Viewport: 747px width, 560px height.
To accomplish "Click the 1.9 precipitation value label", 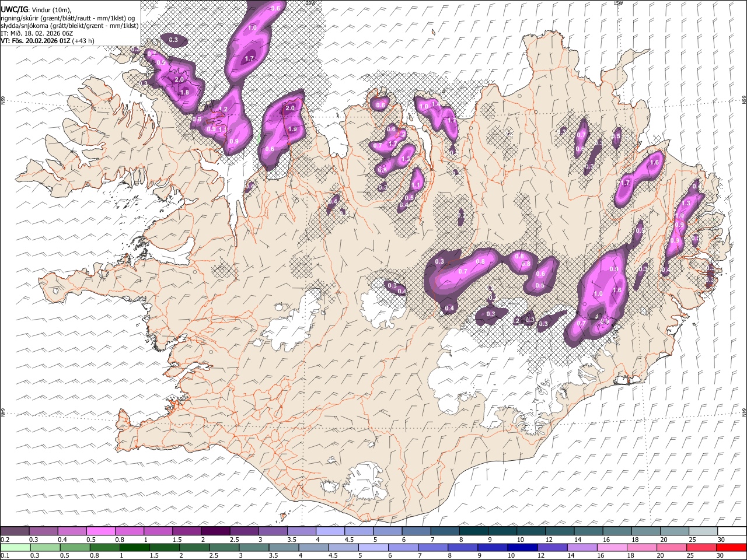I will 293,129.
